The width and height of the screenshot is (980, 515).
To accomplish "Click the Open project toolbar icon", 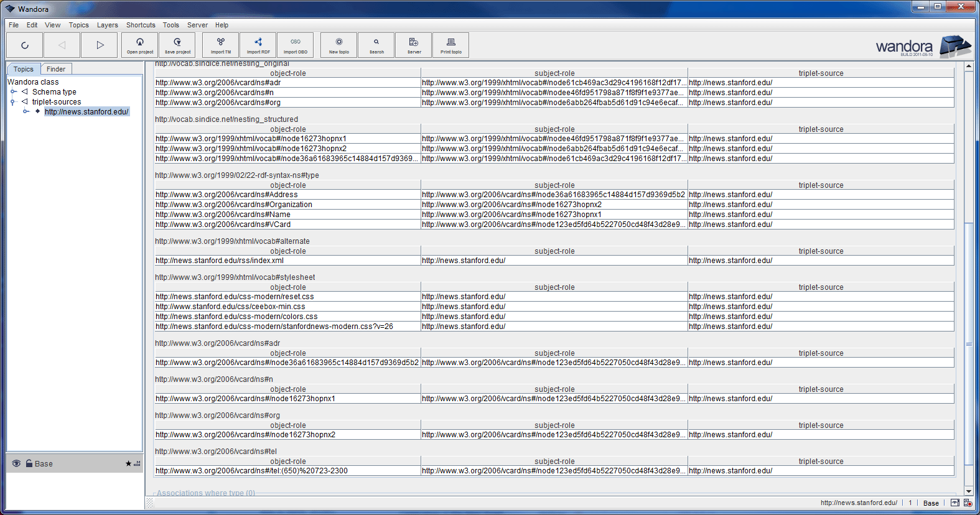I will pyautogui.click(x=140, y=45).
